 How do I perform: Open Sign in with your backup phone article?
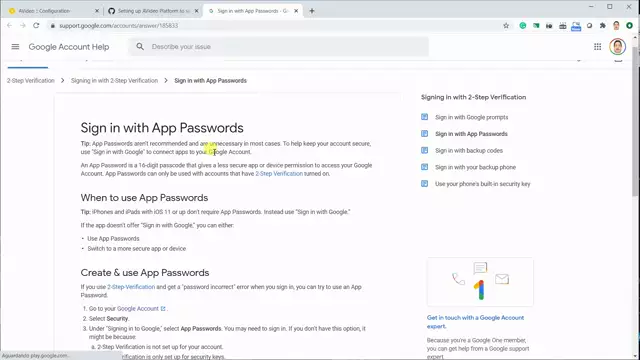475,167
